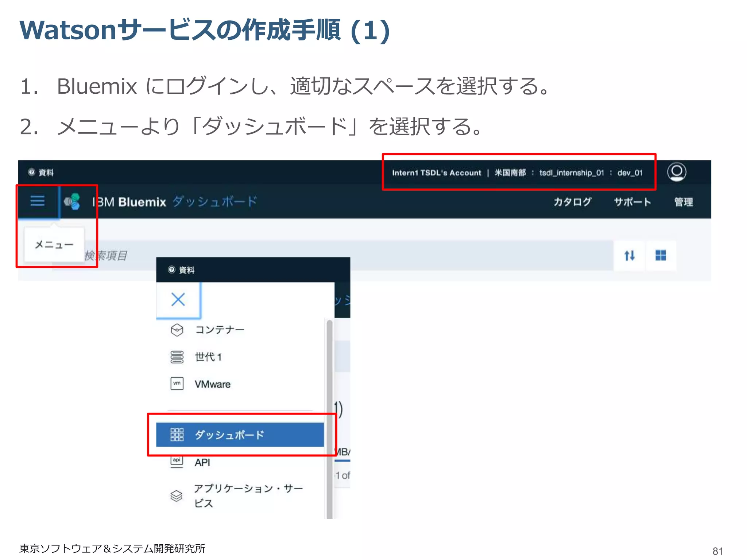Viewport: 747px width, 560px height.
Task: Click the 世代 1 stacked servers icon
Action: point(177,357)
